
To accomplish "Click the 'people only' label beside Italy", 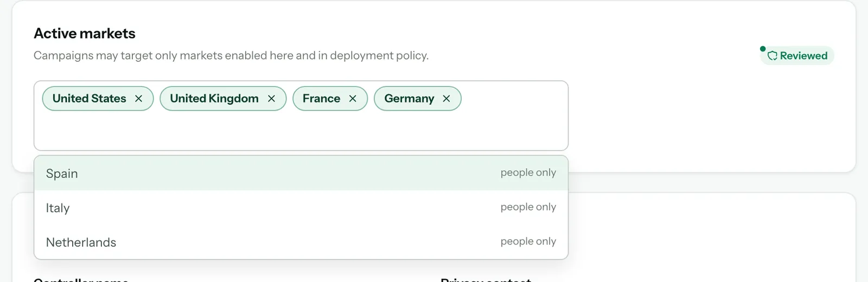I will pyautogui.click(x=528, y=207).
